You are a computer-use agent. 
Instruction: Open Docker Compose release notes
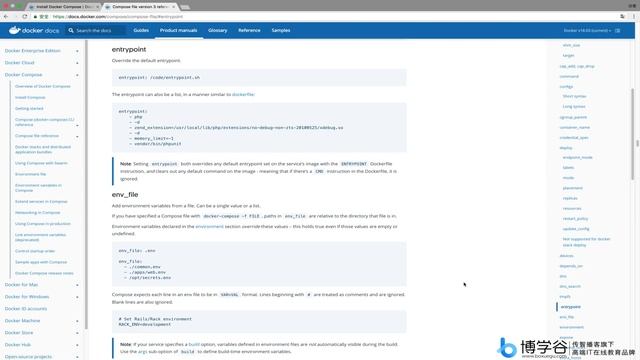44,273
